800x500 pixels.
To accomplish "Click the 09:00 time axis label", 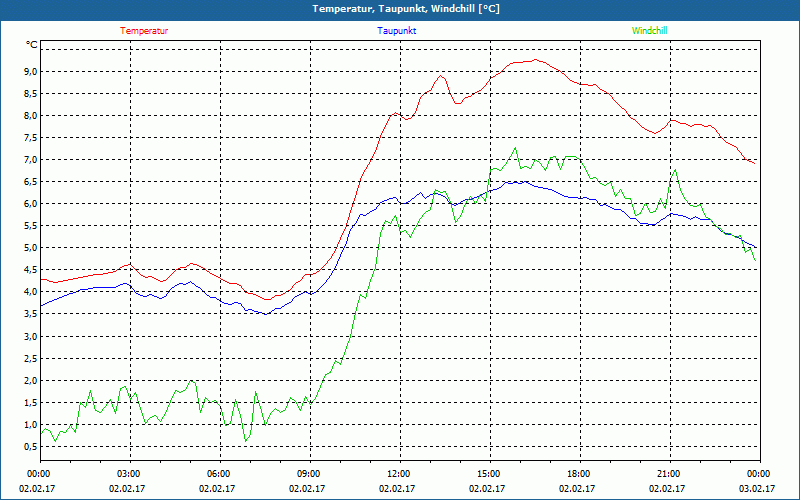I will tap(310, 474).
